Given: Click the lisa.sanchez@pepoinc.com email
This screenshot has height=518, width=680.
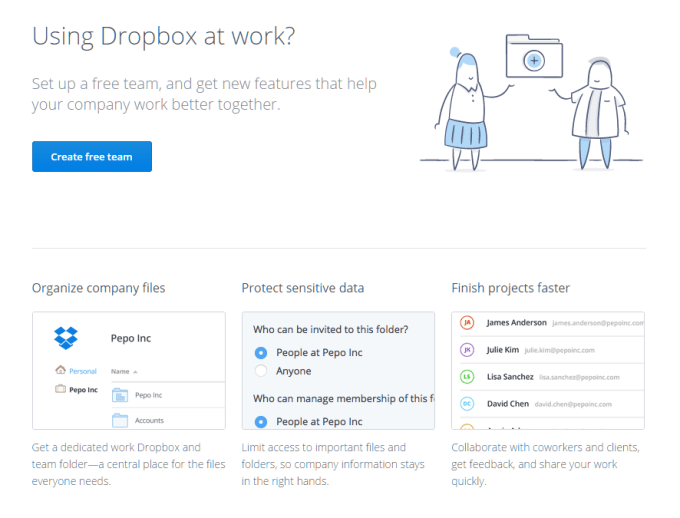Looking at the screenshot, I should (579, 377).
